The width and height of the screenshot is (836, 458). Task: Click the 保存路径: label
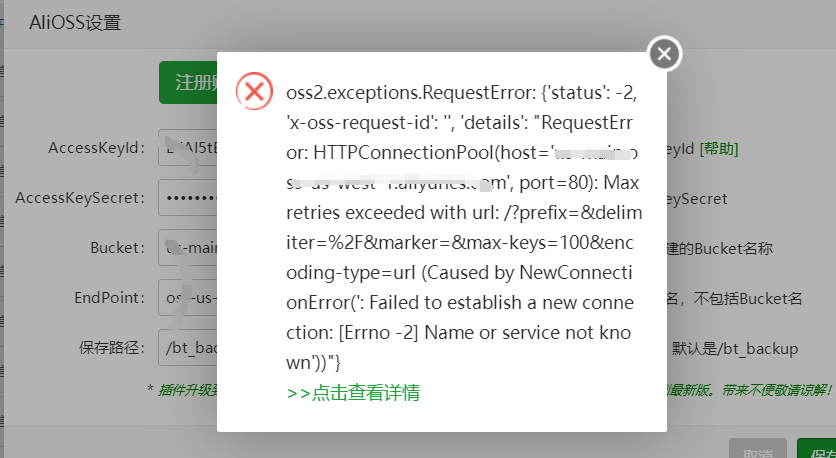[112, 348]
